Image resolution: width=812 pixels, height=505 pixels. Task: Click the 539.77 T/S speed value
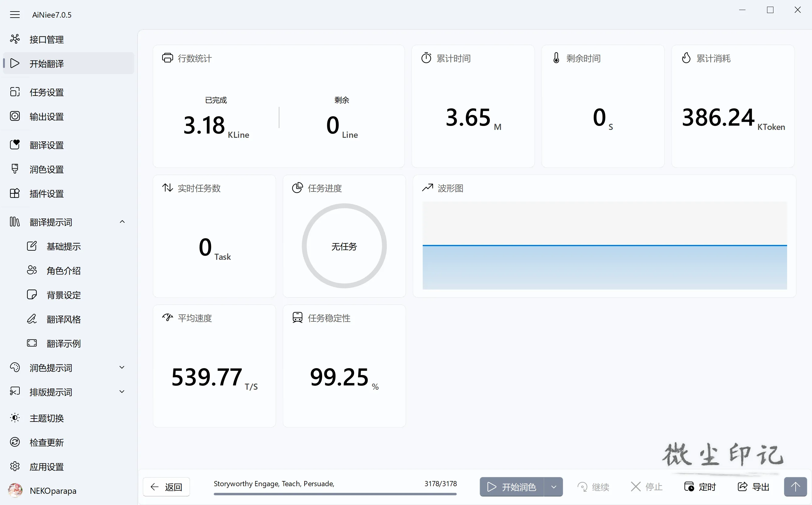[x=214, y=378]
